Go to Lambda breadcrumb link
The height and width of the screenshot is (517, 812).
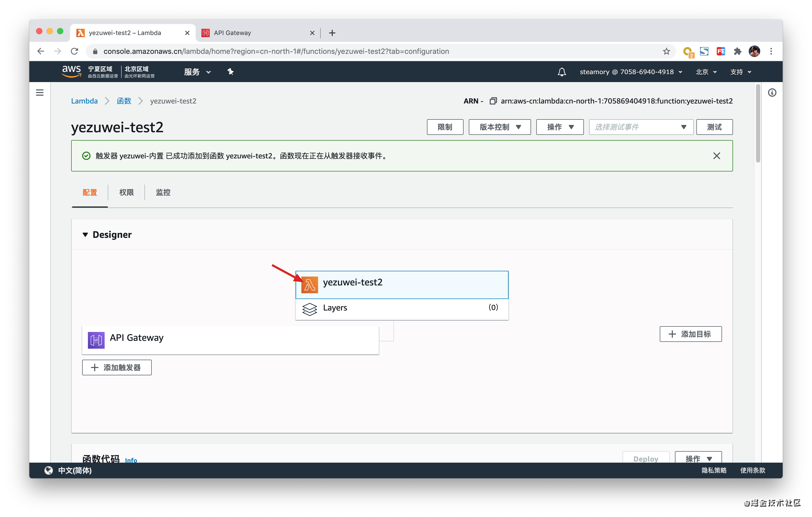pos(84,101)
